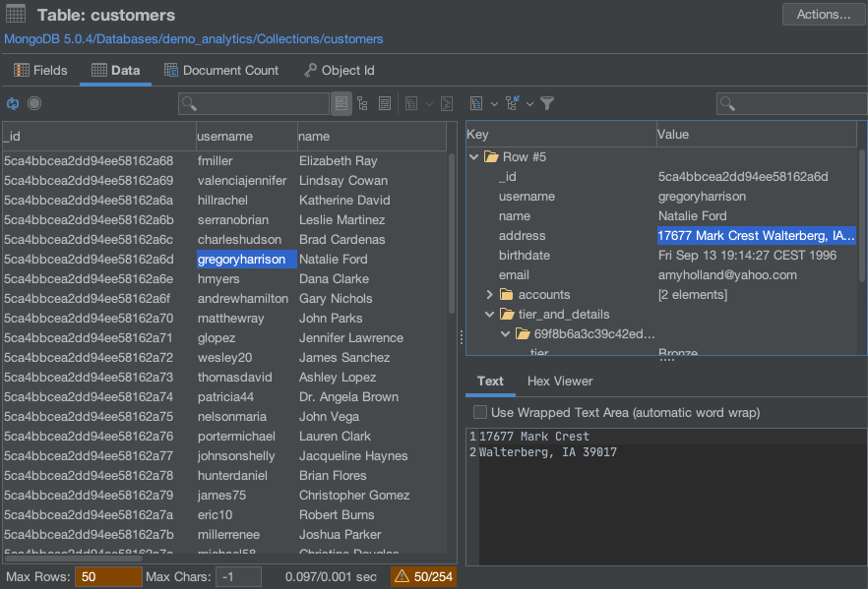
Task: Click the table icon beside the customers title
Action: click(17, 15)
